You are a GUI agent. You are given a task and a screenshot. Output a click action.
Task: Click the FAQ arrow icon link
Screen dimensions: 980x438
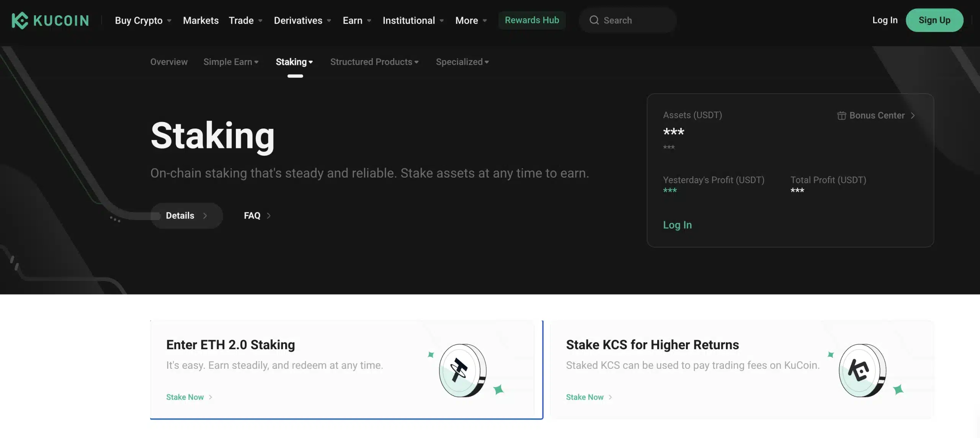pos(269,216)
